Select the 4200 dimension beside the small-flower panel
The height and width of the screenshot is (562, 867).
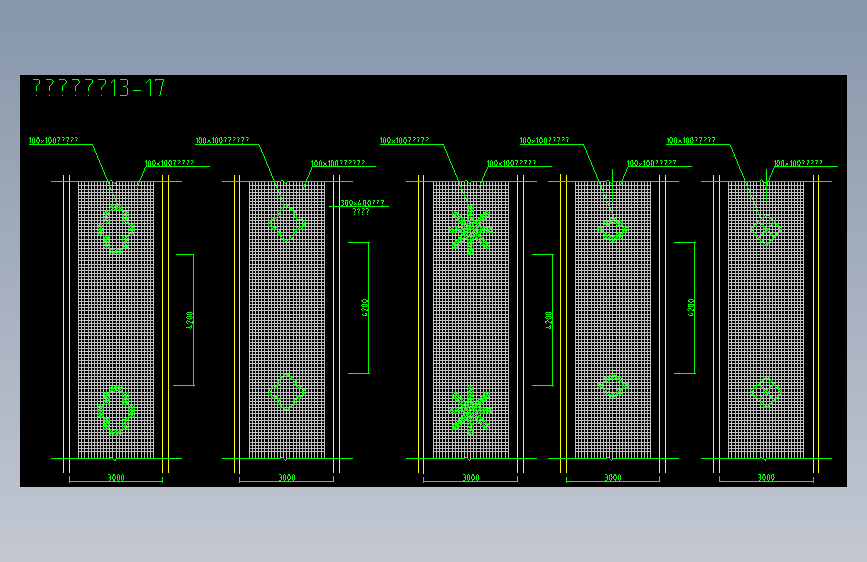pos(691,308)
